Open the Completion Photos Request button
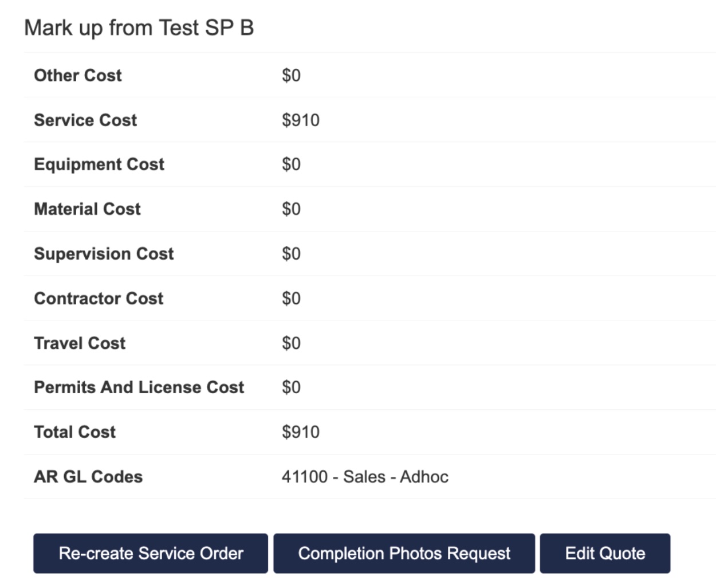 [404, 553]
